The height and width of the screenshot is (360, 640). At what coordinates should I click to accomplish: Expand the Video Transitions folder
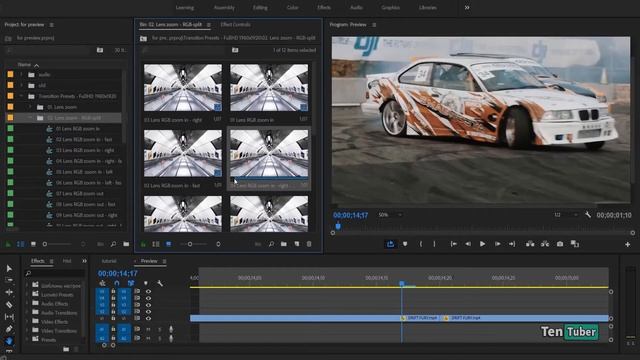tap(27, 331)
